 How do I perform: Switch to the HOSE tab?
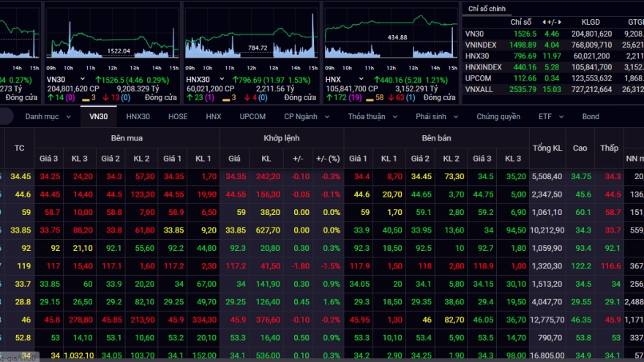tap(178, 116)
